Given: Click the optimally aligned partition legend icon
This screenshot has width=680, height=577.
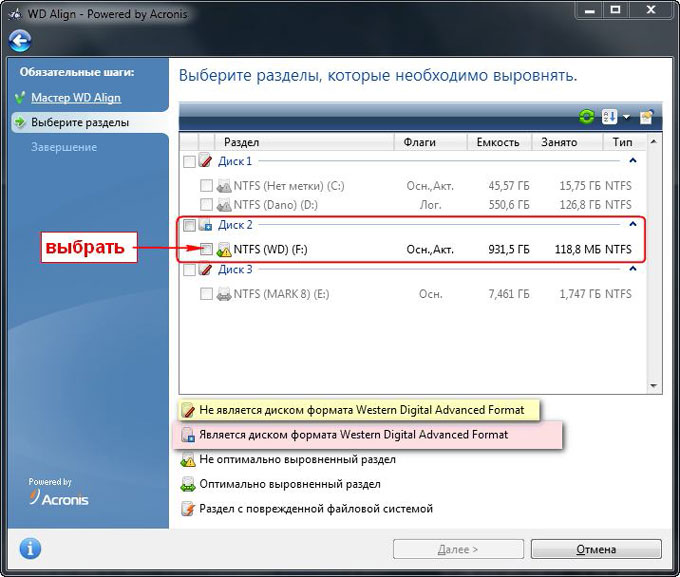Looking at the screenshot, I should [x=188, y=484].
